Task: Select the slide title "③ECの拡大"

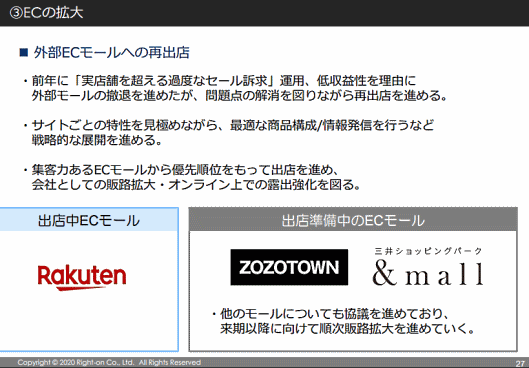Action: click(46, 13)
